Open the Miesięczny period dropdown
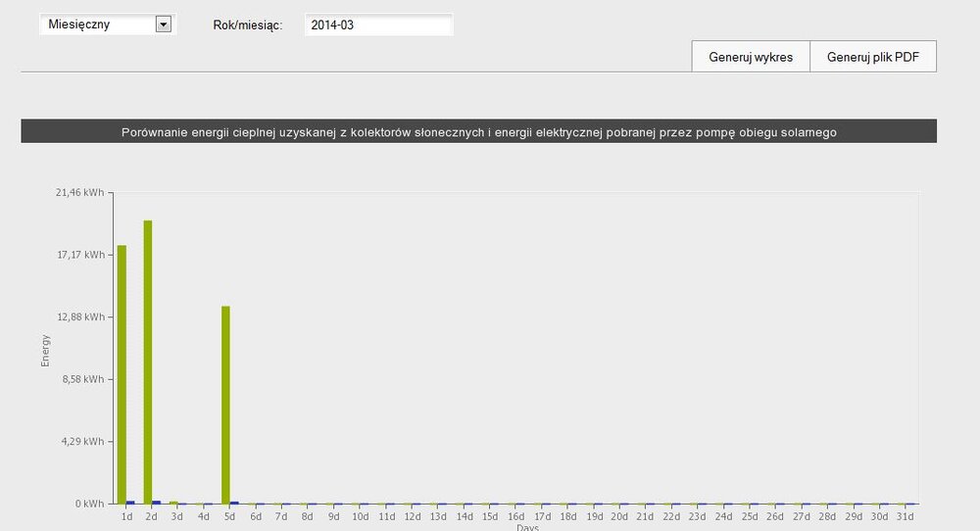 (x=98, y=24)
